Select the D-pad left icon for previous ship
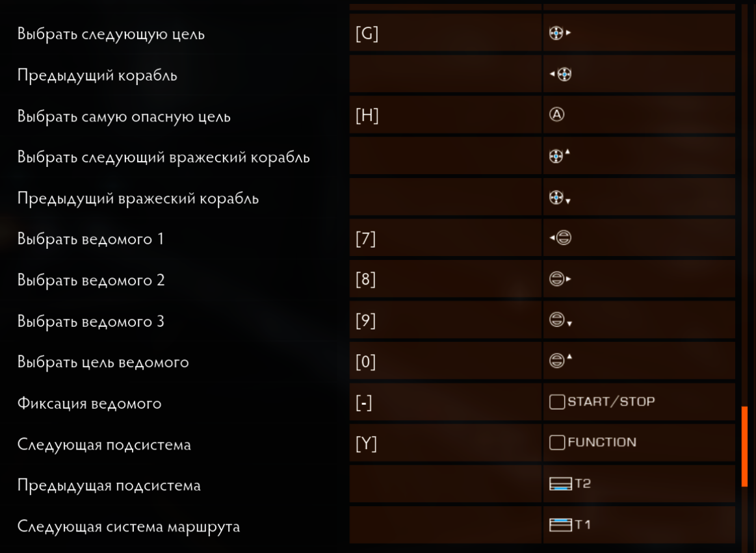This screenshot has height=553, width=756. (560, 74)
